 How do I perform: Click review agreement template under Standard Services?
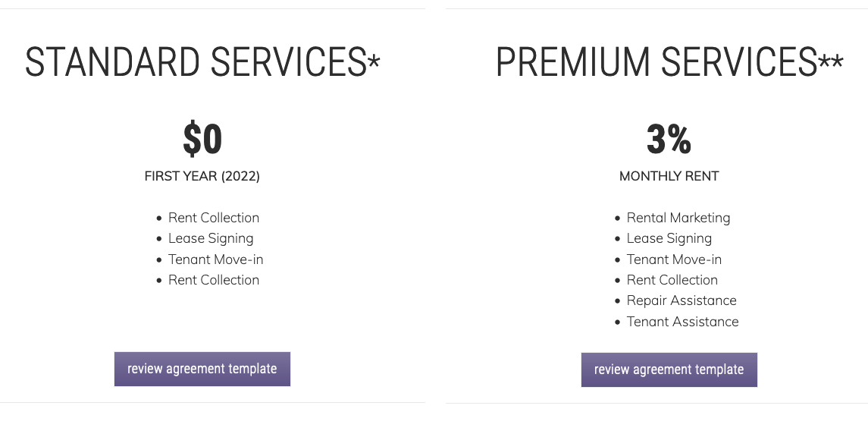pos(202,370)
